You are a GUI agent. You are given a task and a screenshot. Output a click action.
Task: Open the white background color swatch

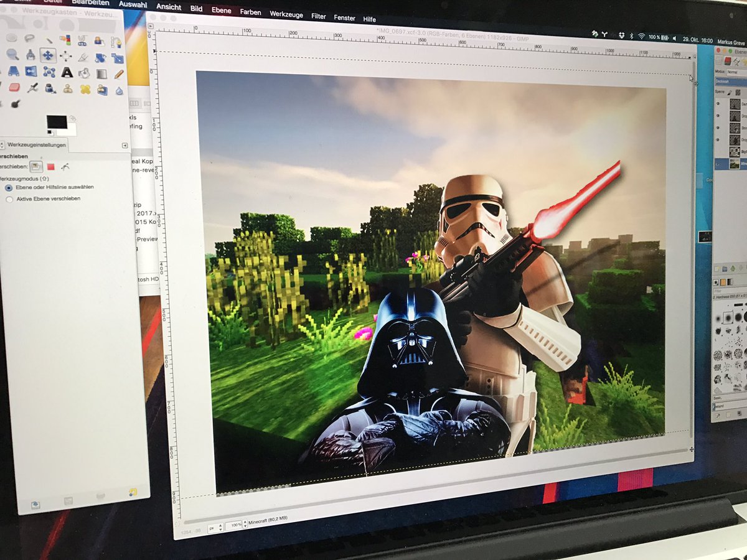click(x=70, y=131)
